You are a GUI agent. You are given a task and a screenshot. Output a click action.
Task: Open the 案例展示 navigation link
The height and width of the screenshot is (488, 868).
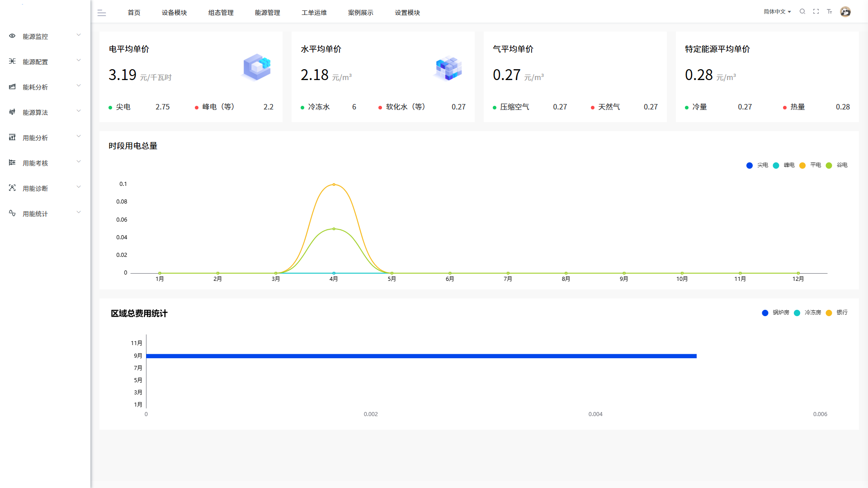coord(360,13)
